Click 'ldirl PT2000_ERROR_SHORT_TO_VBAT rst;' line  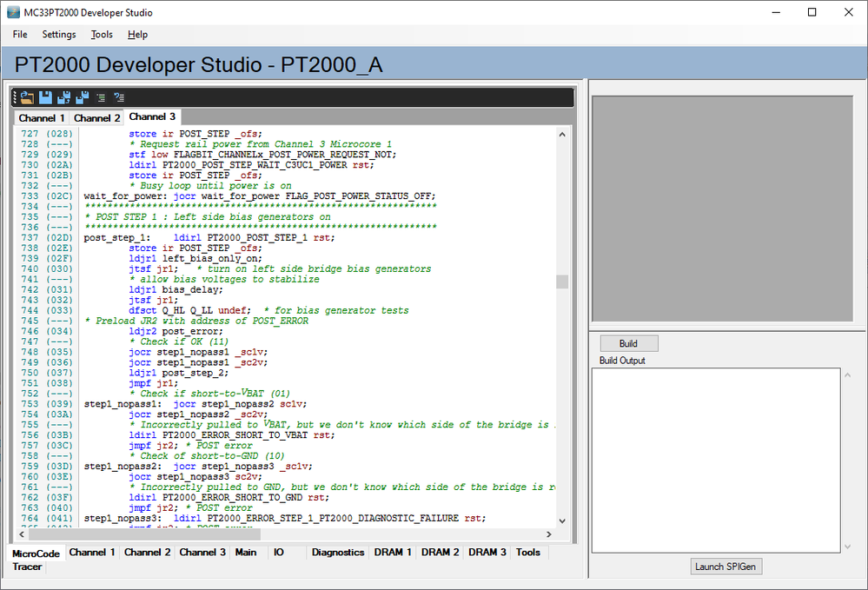click(x=232, y=435)
